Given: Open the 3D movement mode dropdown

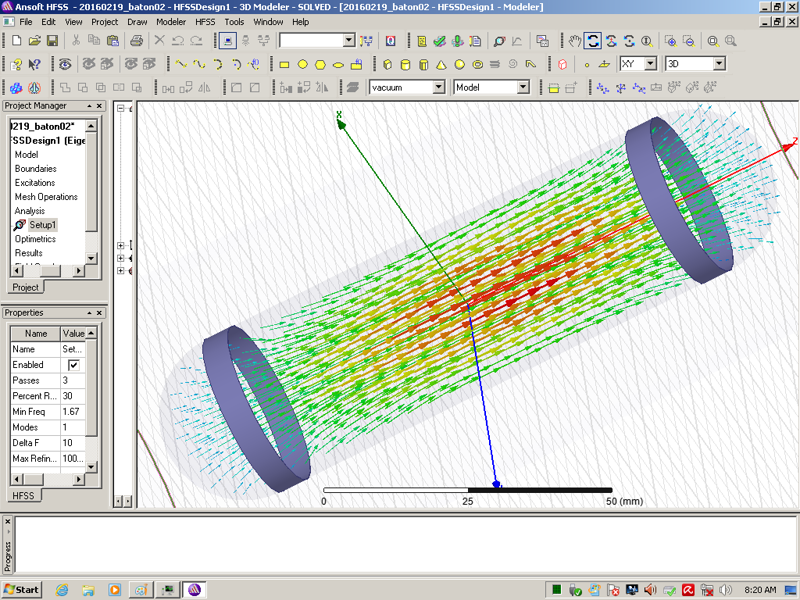Looking at the screenshot, I should (x=718, y=64).
